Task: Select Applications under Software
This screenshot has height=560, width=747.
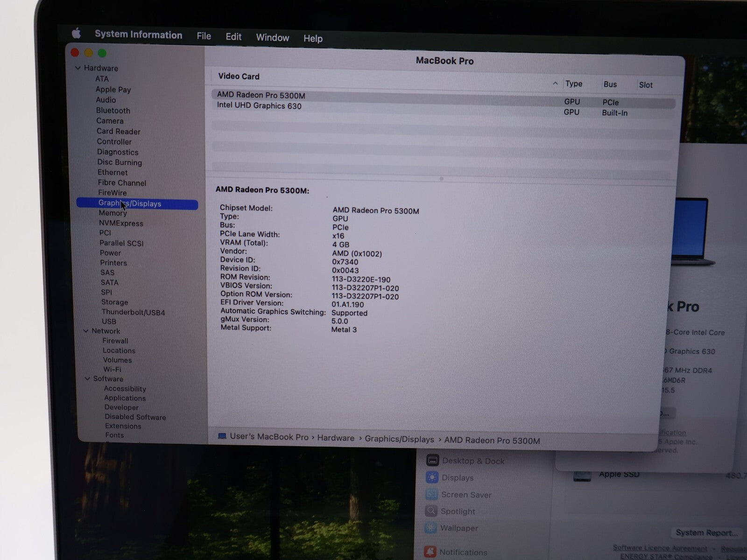Action: click(x=125, y=398)
